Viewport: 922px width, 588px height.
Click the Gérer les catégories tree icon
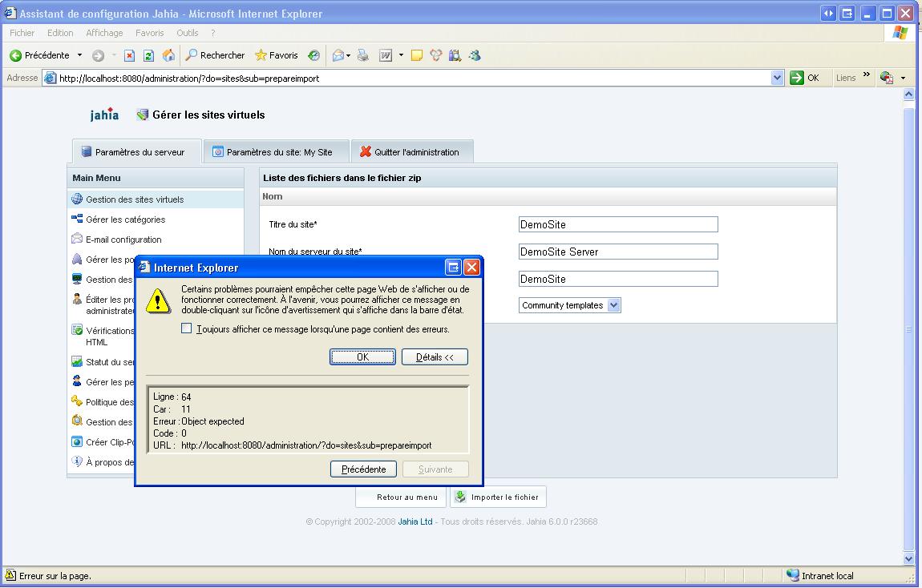[77, 219]
